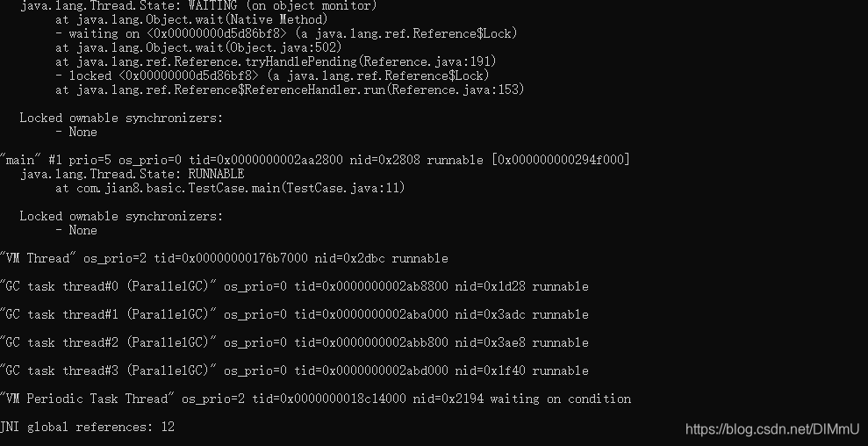This screenshot has height=446, width=868.
Task: Click the GC task thread#3 line
Action: 295,370
